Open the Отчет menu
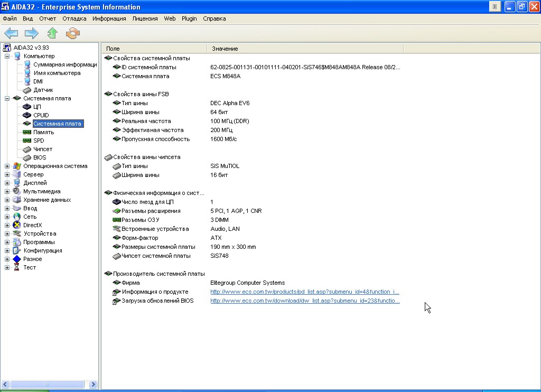This screenshot has width=541, height=392. click(48, 18)
